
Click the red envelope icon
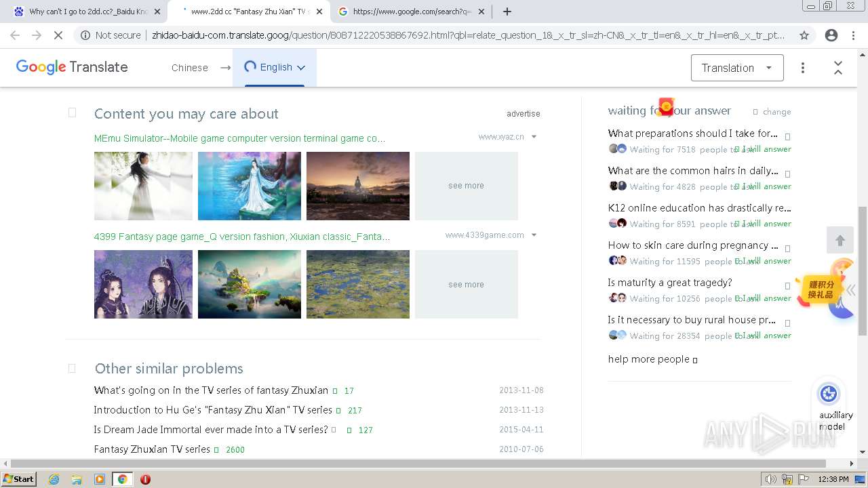pos(666,106)
